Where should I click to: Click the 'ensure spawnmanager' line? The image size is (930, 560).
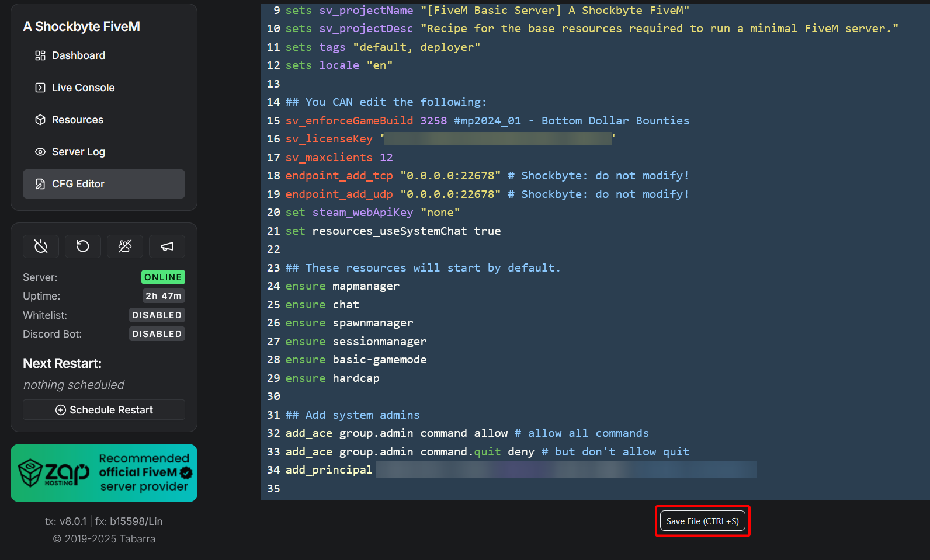[x=349, y=323]
